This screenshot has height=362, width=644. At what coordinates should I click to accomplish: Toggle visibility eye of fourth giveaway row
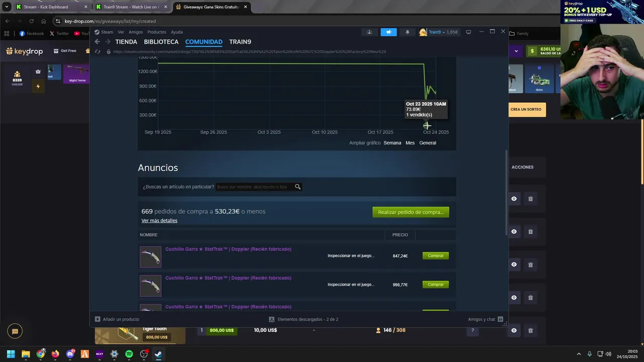(x=514, y=298)
